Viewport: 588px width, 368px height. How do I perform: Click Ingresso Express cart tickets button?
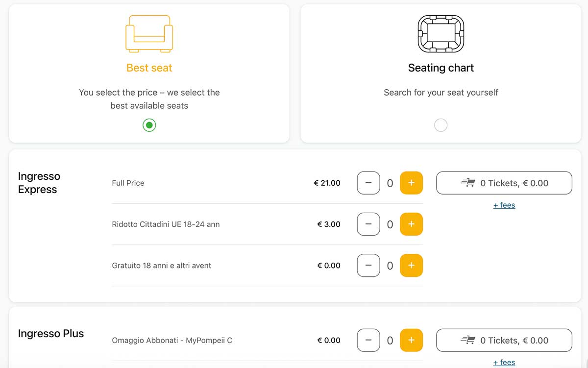point(504,183)
